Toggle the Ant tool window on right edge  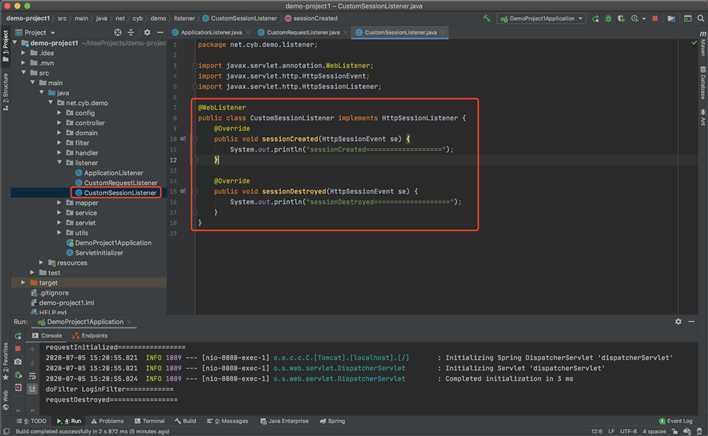[703, 116]
